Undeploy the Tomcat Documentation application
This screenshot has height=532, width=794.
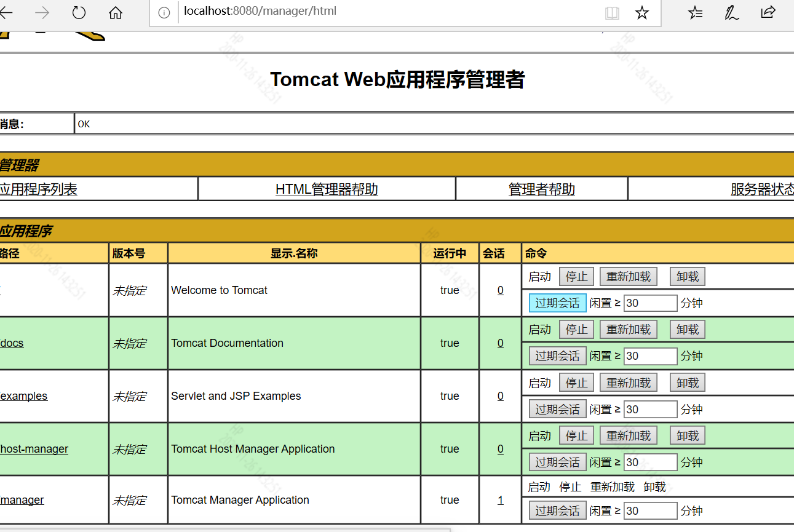click(688, 330)
